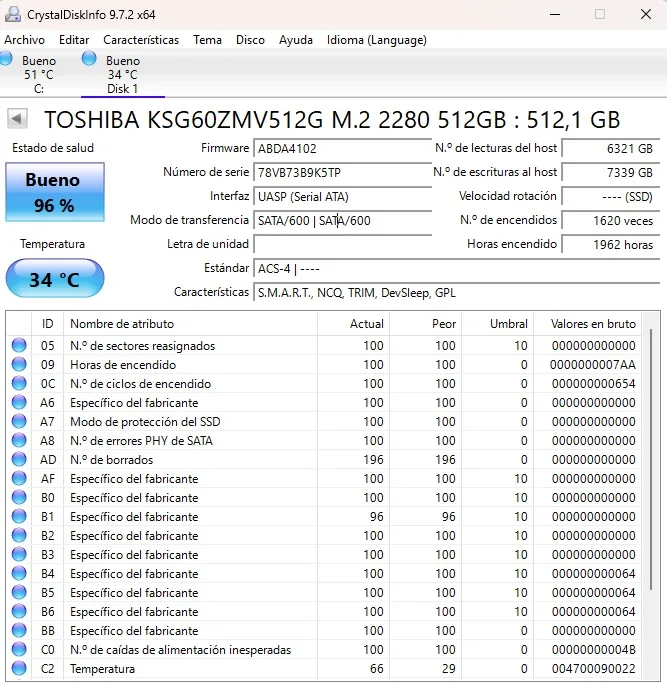Click status icon of attribute A7 SSD protection
The width and height of the screenshot is (667, 683).
pyautogui.click(x=19, y=421)
